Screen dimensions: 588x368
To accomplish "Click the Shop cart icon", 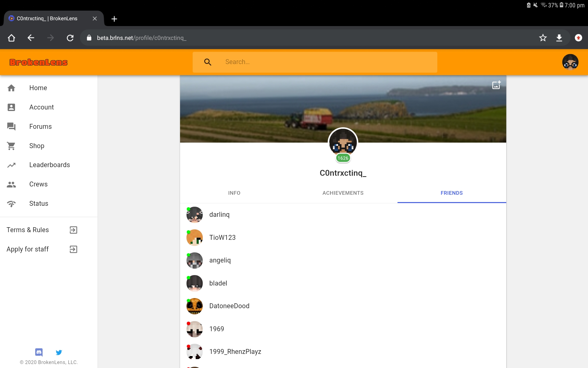I will click(x=11, y=146).
